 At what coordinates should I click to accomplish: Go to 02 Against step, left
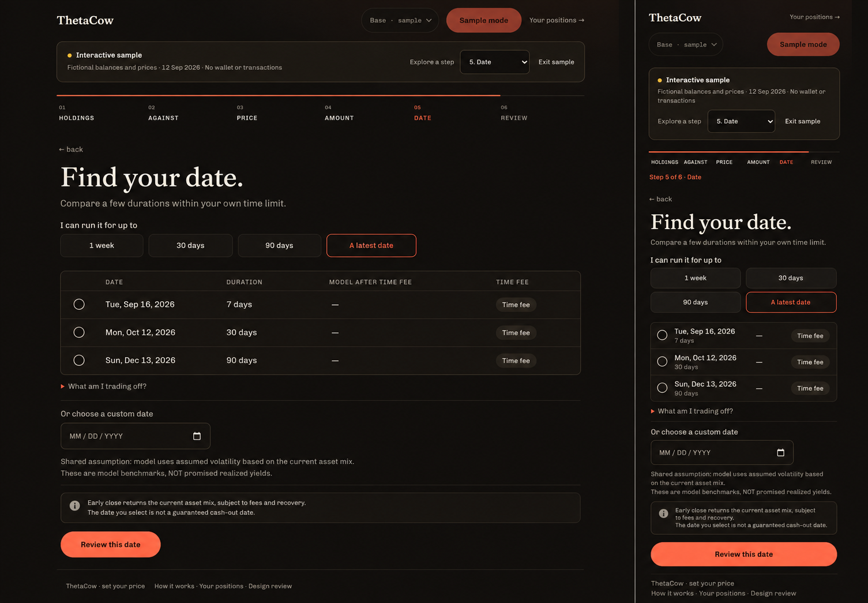(x=163, y=113)
